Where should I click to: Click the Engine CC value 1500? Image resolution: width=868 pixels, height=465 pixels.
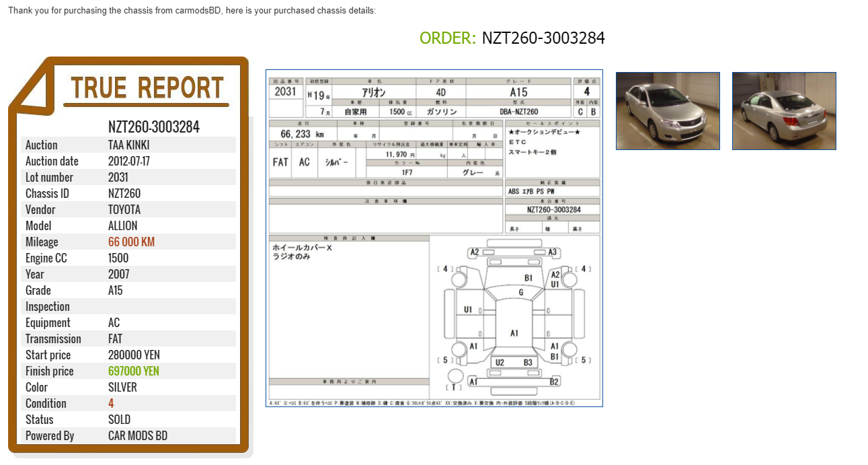(x=119, y=258)
